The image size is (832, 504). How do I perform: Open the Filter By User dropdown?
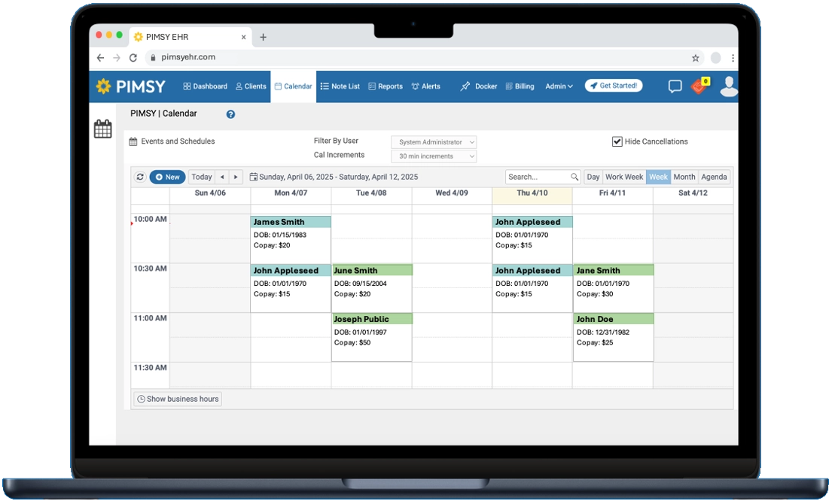[433, 141]
